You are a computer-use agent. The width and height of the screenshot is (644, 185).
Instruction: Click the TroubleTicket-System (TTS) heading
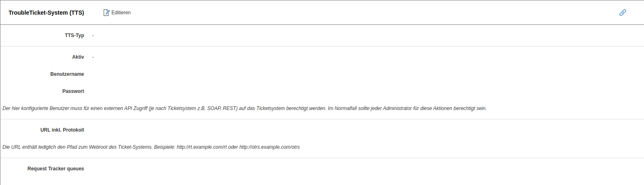46,13
